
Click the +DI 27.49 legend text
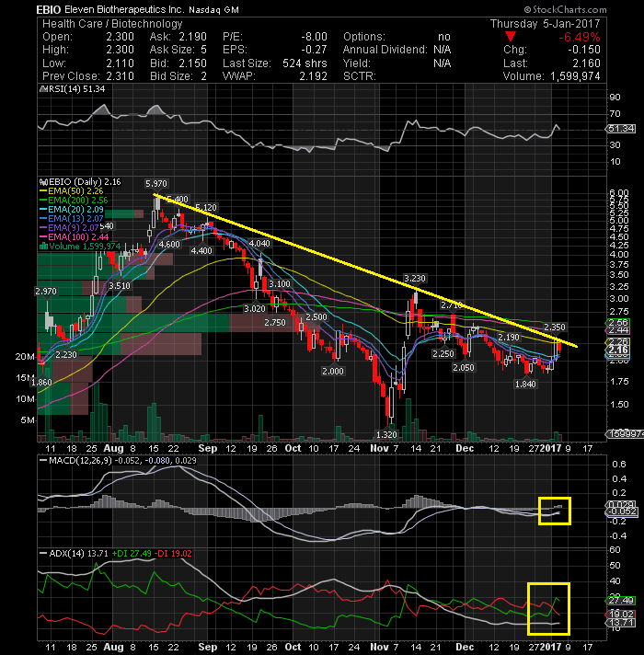pos(132,554)
